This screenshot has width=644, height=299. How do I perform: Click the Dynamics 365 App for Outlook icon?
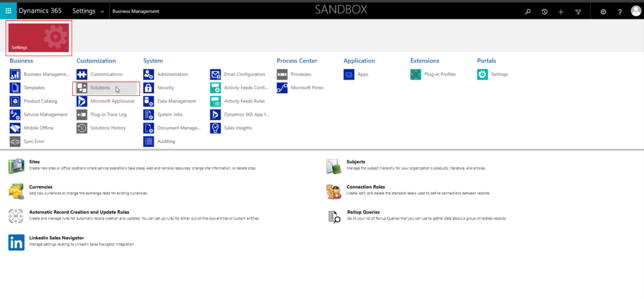(x=215, y=115)
